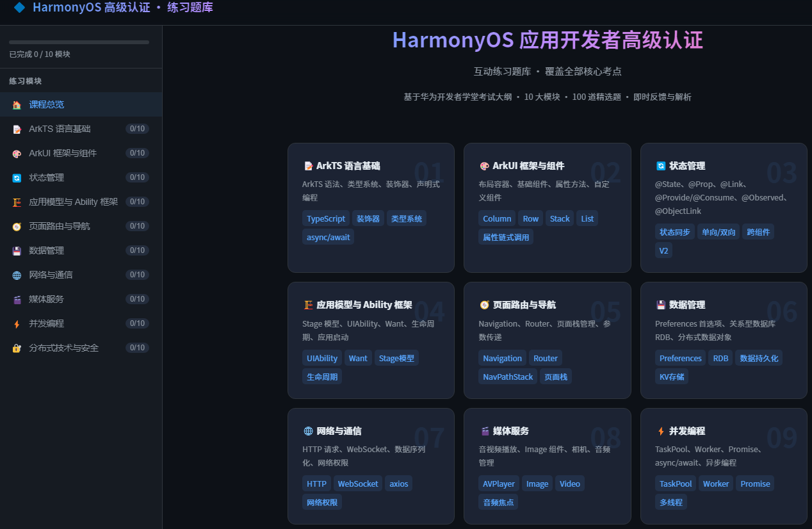Image resolution: width=812 pixels, height=529 pixels.
Task: Click the compass icon beside sidebar 页面路由与导航
Action: point(17,226)
